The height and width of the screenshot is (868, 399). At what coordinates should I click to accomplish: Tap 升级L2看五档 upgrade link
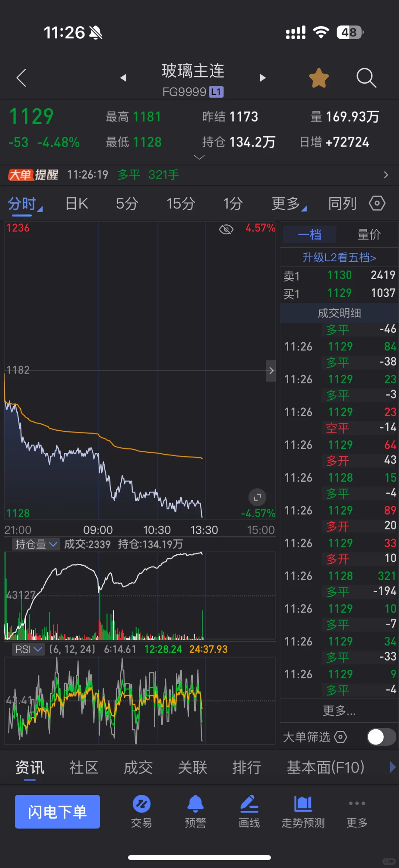tap(339, 257)
